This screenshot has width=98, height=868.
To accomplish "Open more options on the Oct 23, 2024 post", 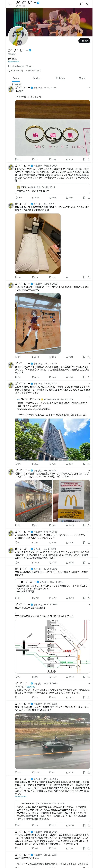I will [x=89, y=166].
